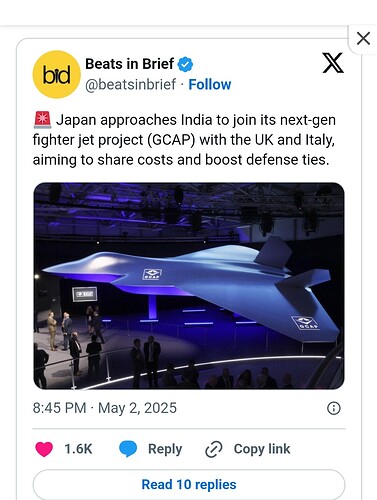Follow the beatsinbrief account
377x500 pixels.
coord(210,85)
